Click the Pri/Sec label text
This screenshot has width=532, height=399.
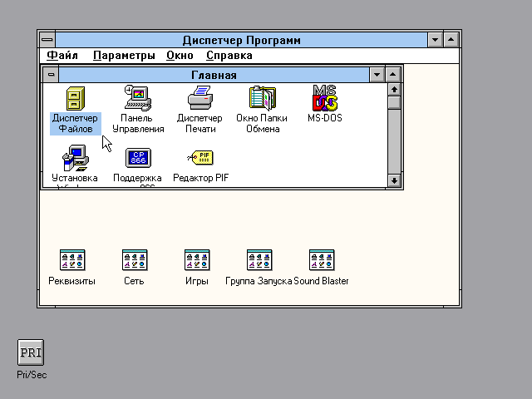click(32, 375)
